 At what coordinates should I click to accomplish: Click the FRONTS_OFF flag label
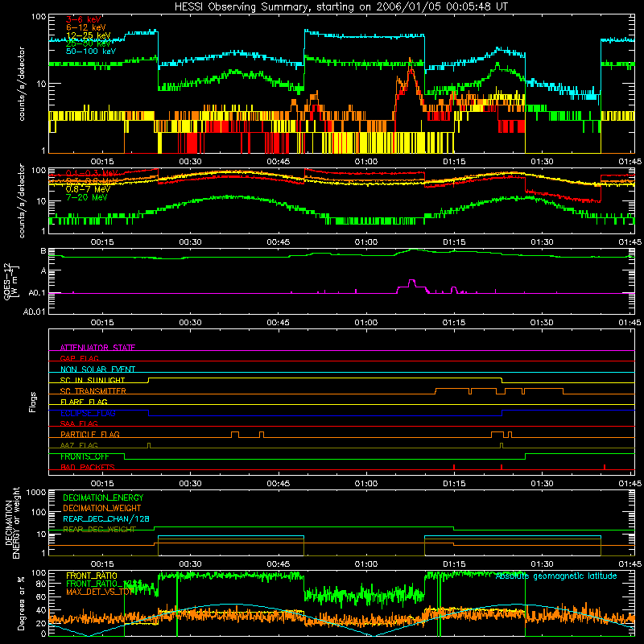pyautogui.click(x=85, y=456)
